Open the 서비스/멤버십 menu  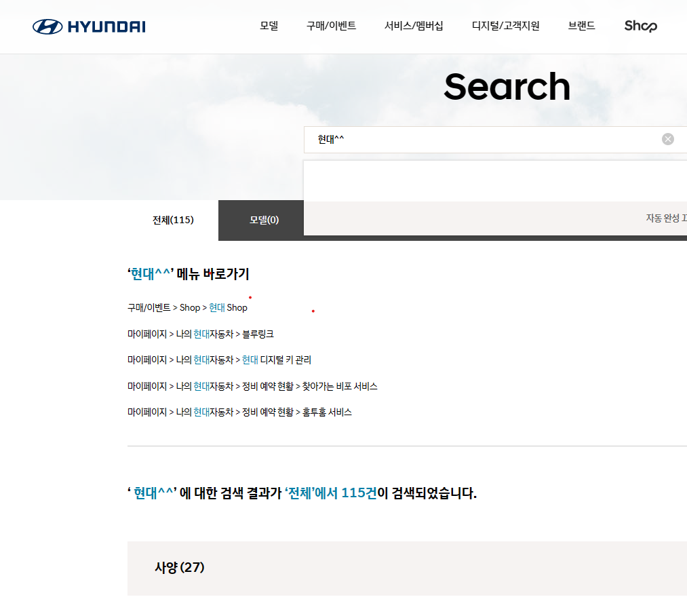414,26
